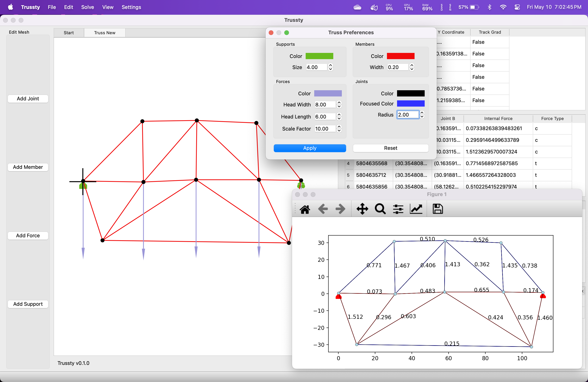Click the Add Joint button
Screen dimensions: 588x382
pyautogui.click(x=28, y=99)
